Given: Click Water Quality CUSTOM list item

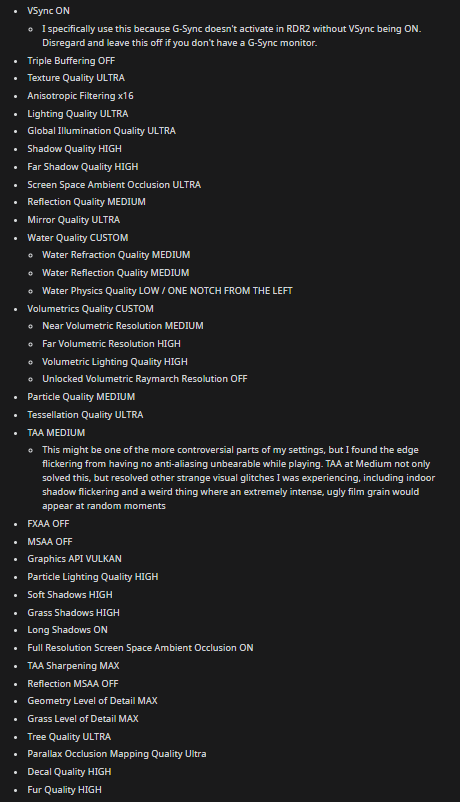Looking at the screenshot, I should coord(78,238).
